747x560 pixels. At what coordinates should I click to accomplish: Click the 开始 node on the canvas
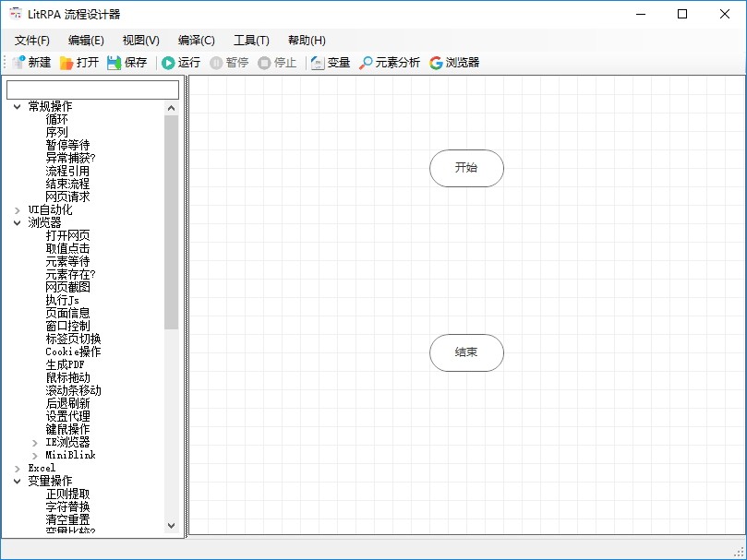click(465, 169)
